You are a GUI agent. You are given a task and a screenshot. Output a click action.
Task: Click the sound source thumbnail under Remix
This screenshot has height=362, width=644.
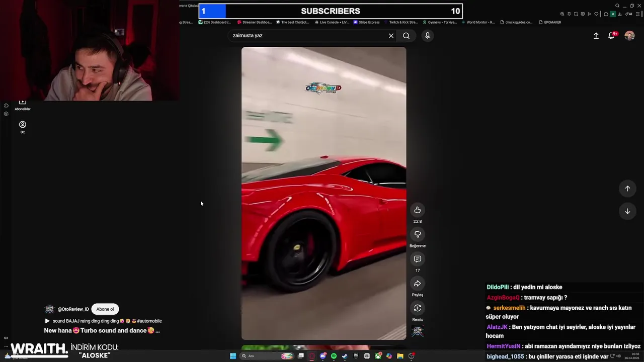point(417,331)
